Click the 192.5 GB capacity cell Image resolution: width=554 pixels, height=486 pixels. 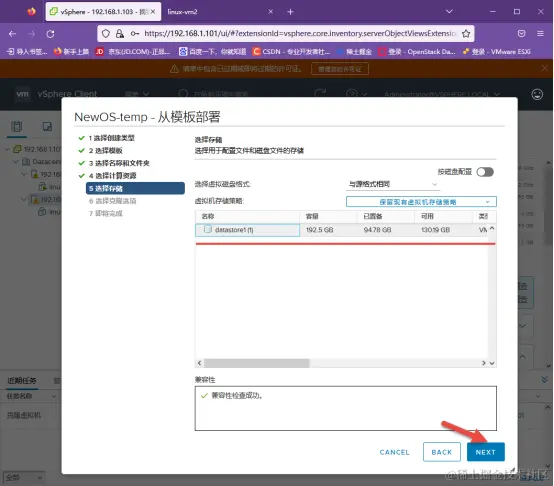[319, 230]
